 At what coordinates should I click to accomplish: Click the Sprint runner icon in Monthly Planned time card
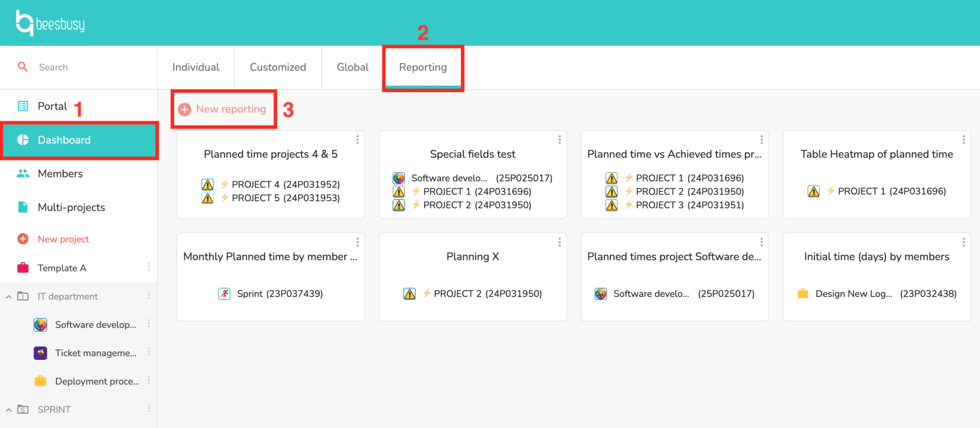point(225,293)
